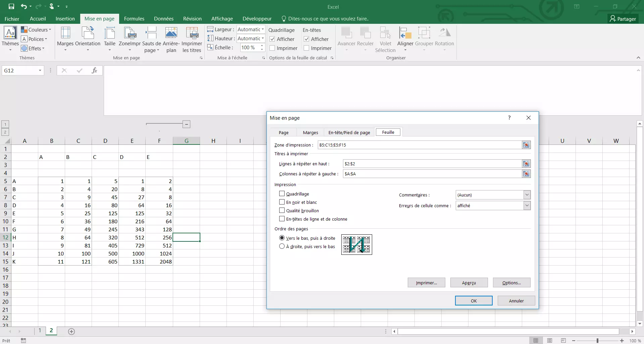Select sheet tab 1
The width and height of the screenshot is (644, 344).
[x=40, y=331]
